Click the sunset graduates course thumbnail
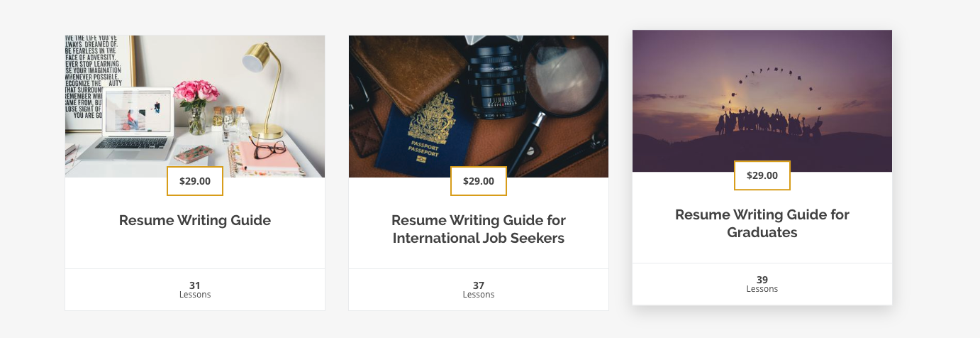Screen dimensions: 980x338 762,101
